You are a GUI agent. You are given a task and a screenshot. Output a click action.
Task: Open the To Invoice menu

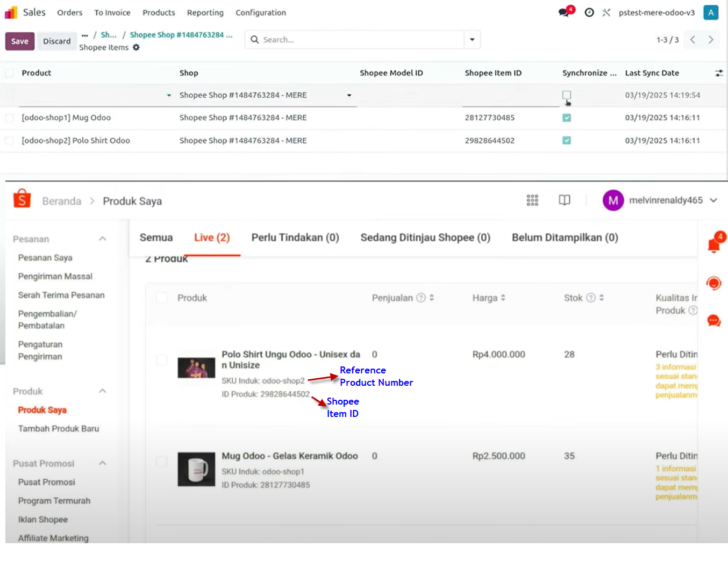tap(112, 12)
